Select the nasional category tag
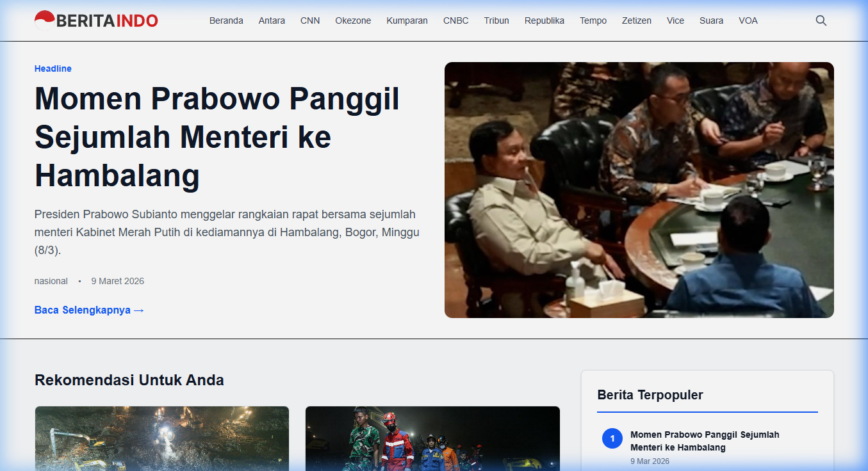 [51, 281]
